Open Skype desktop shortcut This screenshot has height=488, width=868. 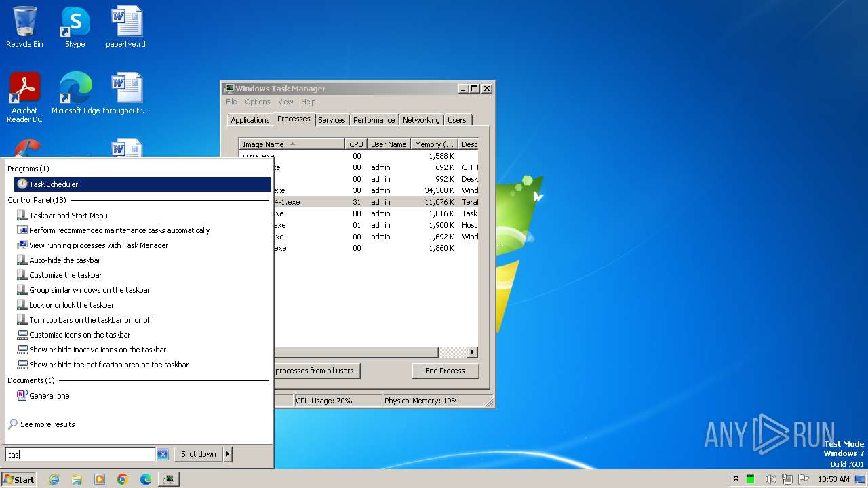(x=75, y=27)
